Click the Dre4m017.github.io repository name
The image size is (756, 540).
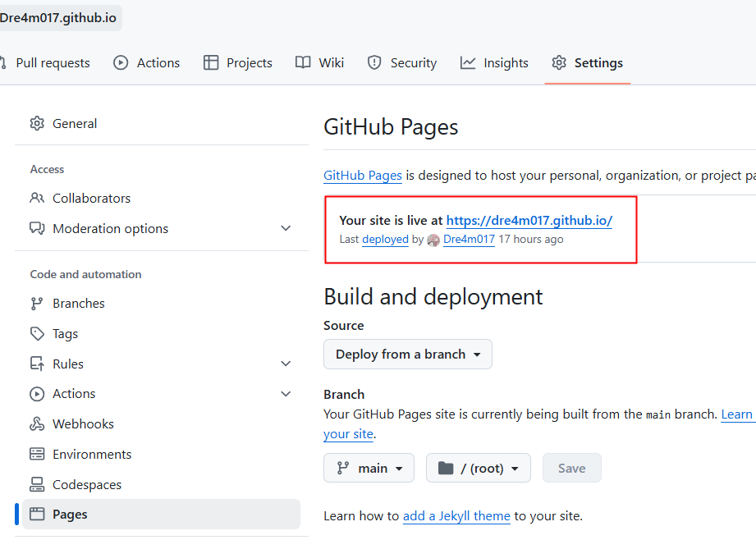coord(57,18)
